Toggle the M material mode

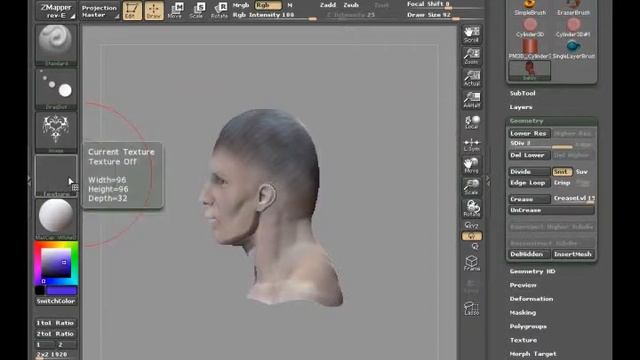289,5
